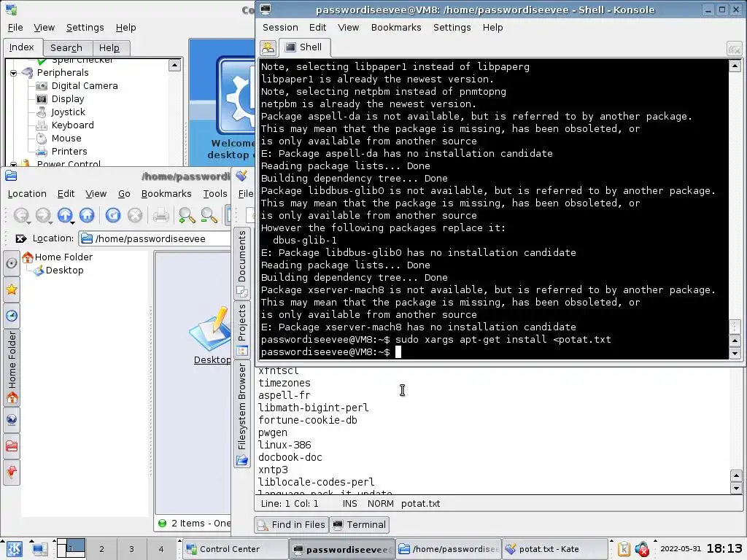Select Printers in Control Center tree
This screenshot has height=560, width=747.
69,152
